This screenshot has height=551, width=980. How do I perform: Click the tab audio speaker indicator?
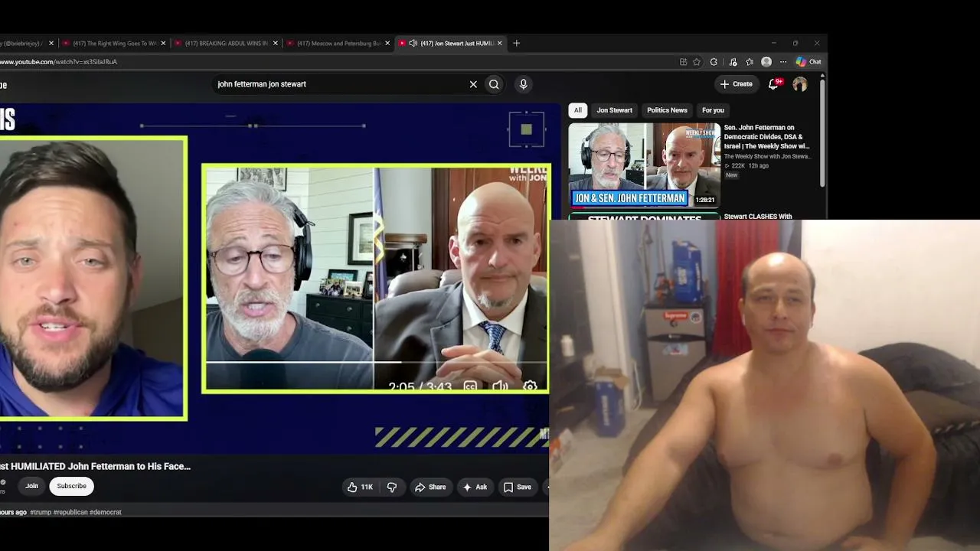(x=413, y=44)
